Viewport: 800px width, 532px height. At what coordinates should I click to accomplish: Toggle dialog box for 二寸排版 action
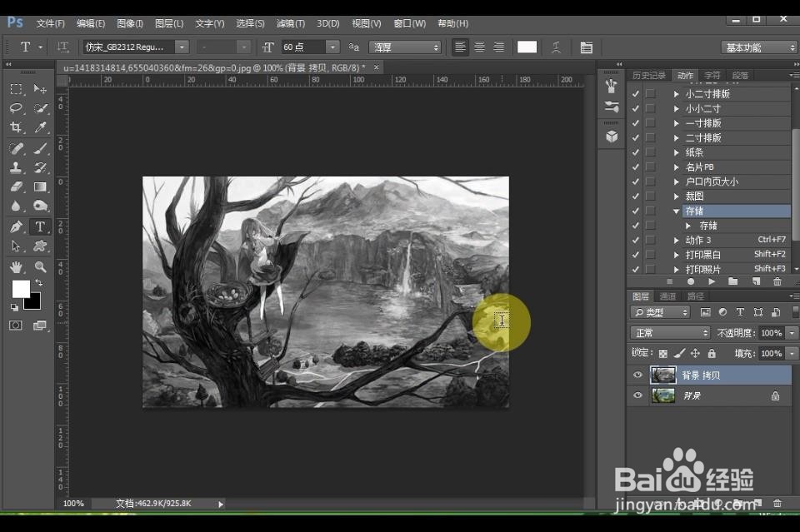tap(650, 137)
